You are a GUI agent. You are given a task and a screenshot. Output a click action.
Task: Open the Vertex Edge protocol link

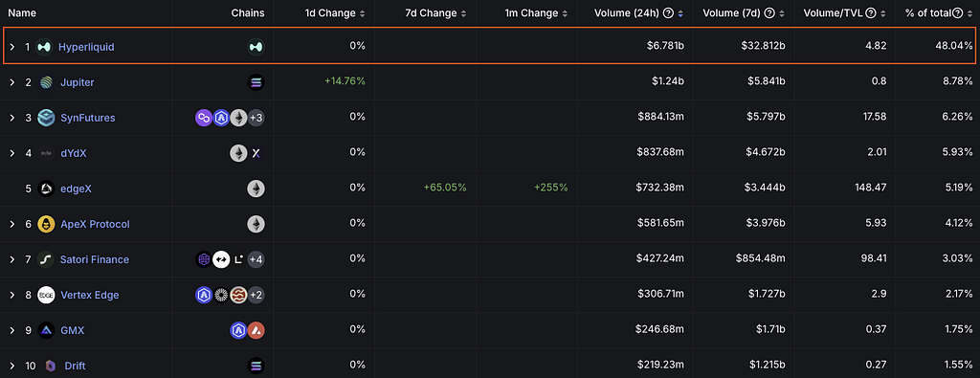89,295
